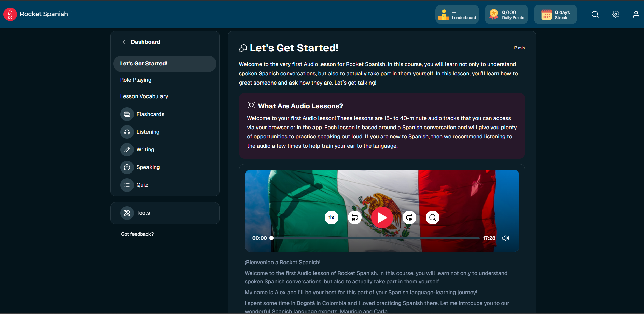Click the 17:28 total time label
This screenshot has height=314, width=644.
(489, 238)
